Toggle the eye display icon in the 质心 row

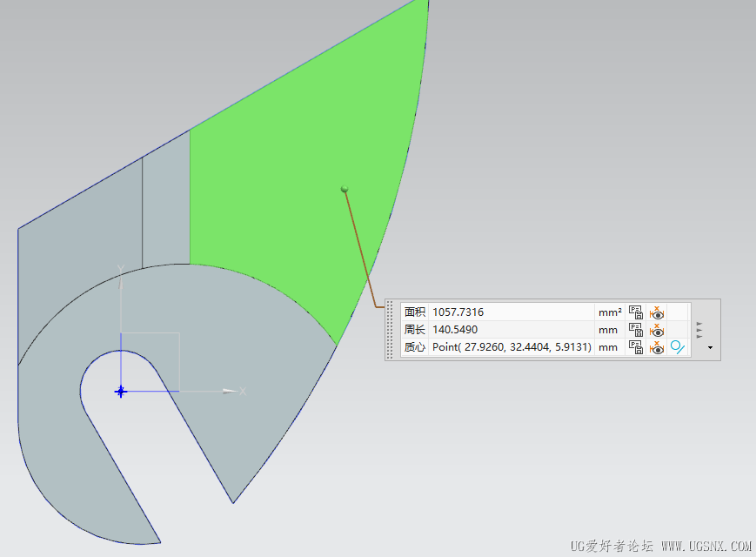[x=657, y=347]
